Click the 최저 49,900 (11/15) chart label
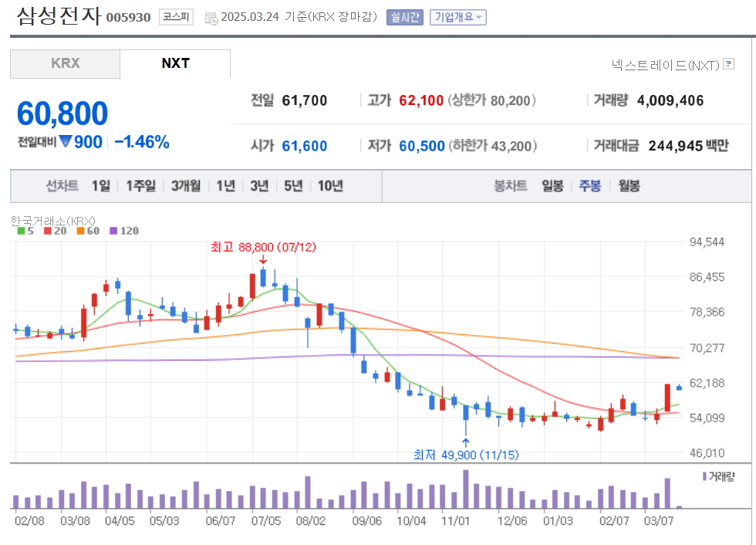Screen dimensions: 756x545 coord(466,455)
